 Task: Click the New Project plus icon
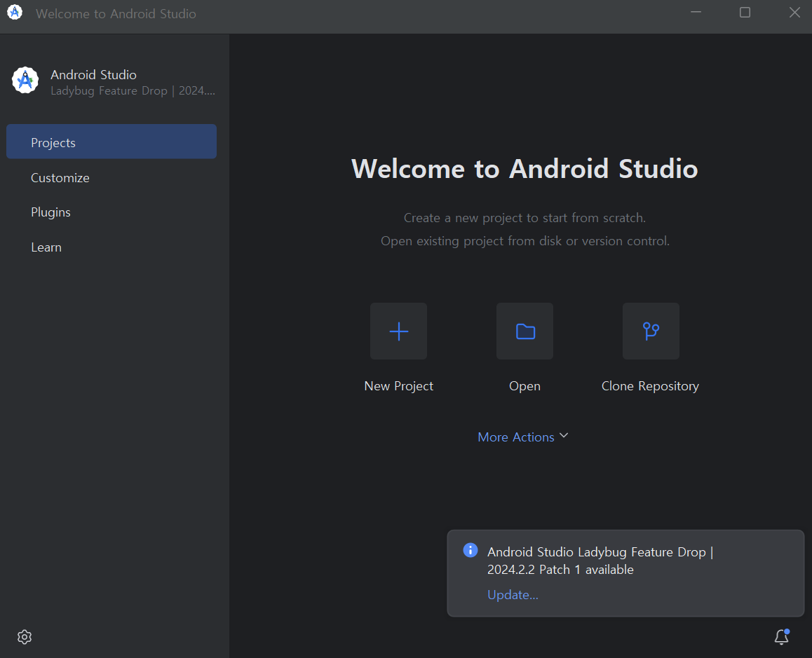[398, 331]
